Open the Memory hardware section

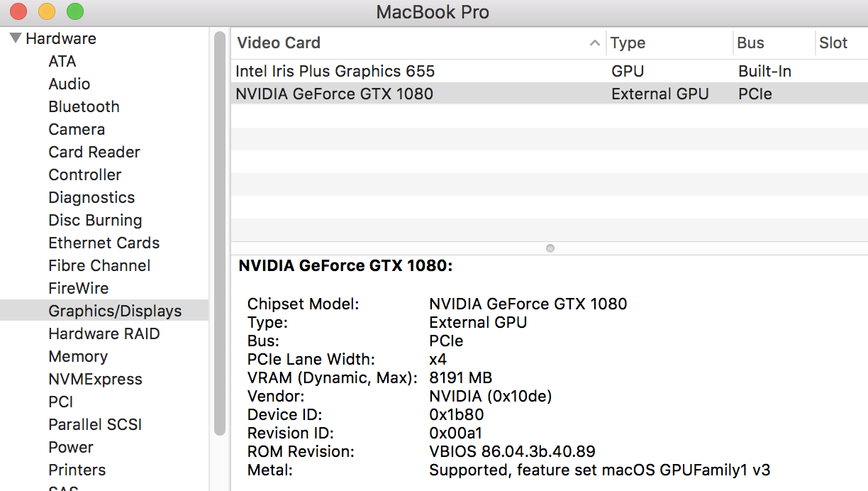pyautogui.click(x=78, y=356)
